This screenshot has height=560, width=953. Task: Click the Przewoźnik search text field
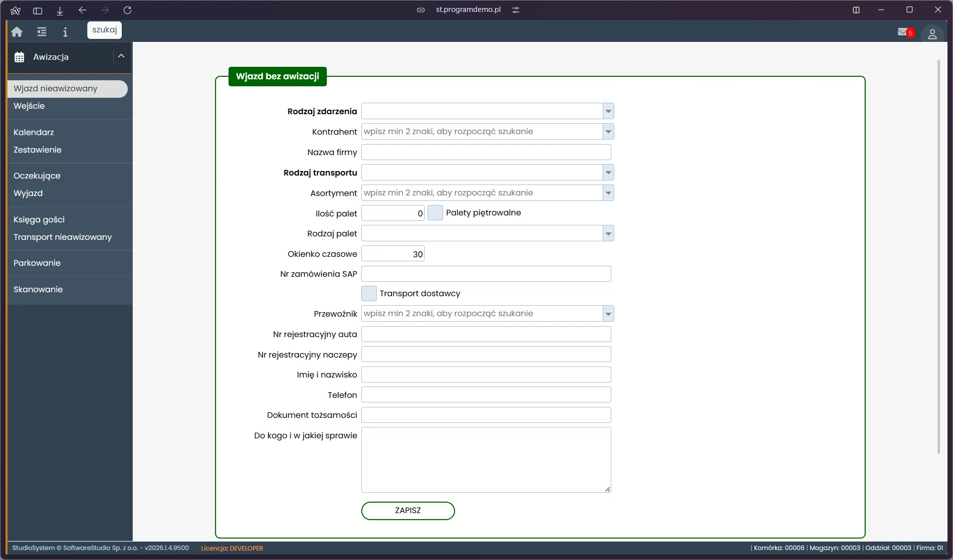pyautogui.click(x=482, y=314)
